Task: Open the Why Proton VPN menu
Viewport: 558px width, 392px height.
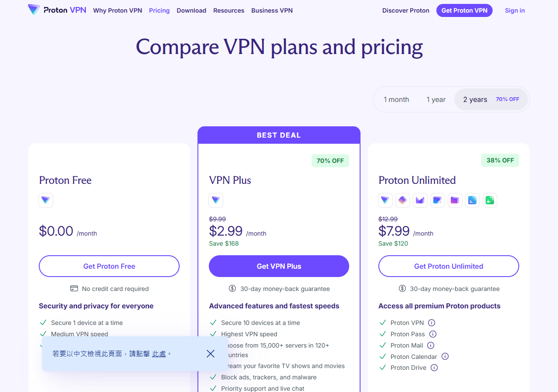Action: [x=117, y=10]
